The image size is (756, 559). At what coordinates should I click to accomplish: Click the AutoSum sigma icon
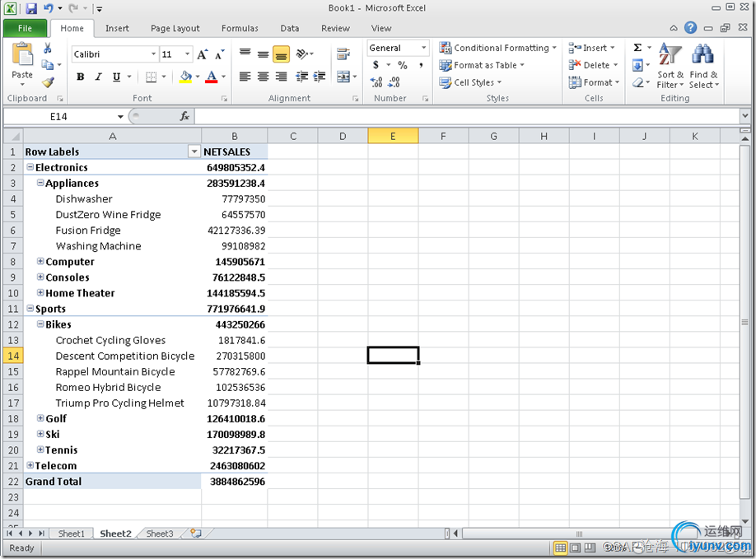(x=637, y=48)
